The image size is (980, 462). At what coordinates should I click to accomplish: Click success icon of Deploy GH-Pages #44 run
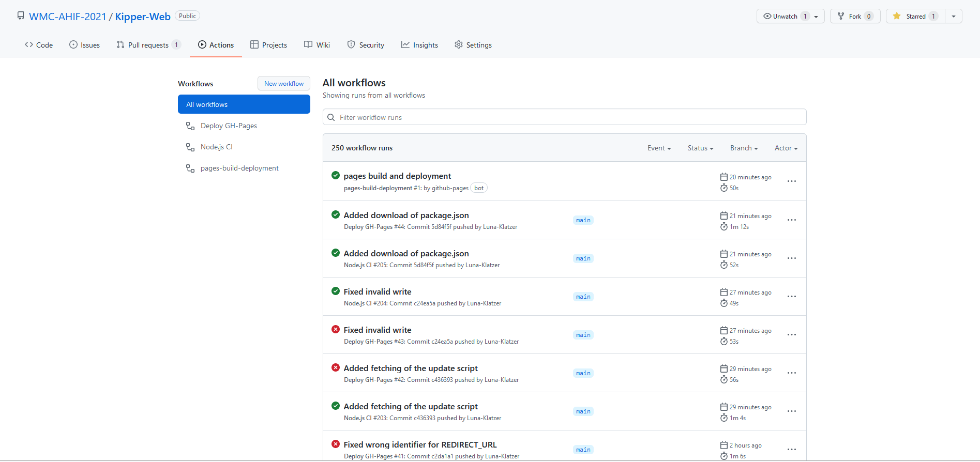point(336,214)
